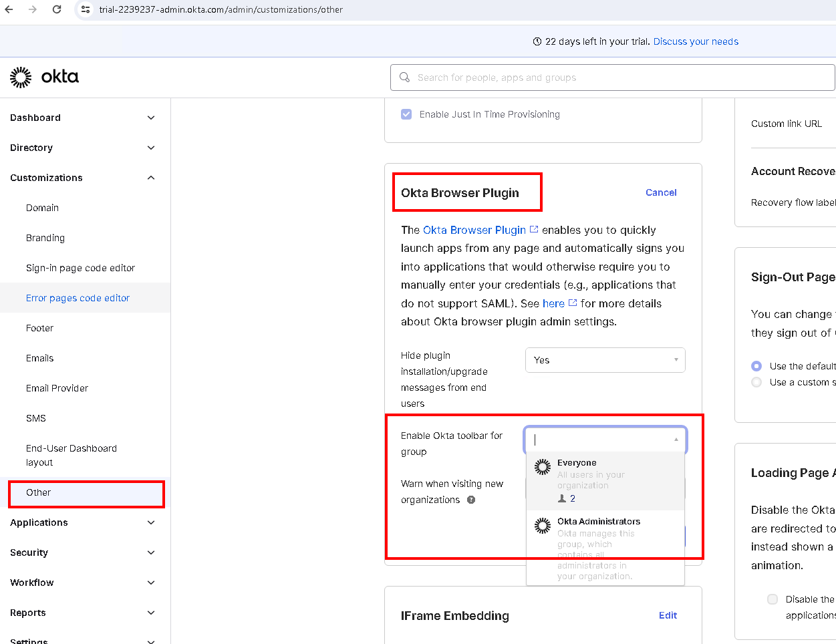Choose Okta Administrators group from list
The width and height of the screenshot is (836, 644).
click(x=605, y=548)
